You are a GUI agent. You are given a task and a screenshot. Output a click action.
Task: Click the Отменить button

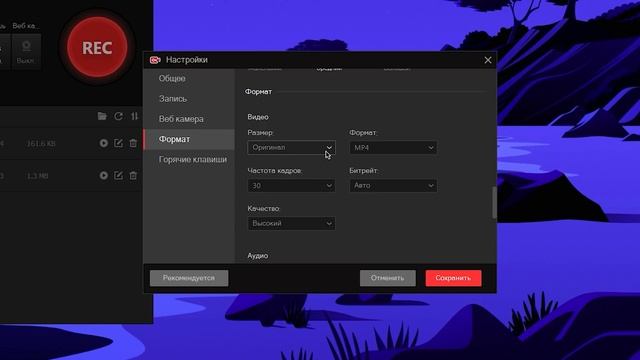point(388,278)
